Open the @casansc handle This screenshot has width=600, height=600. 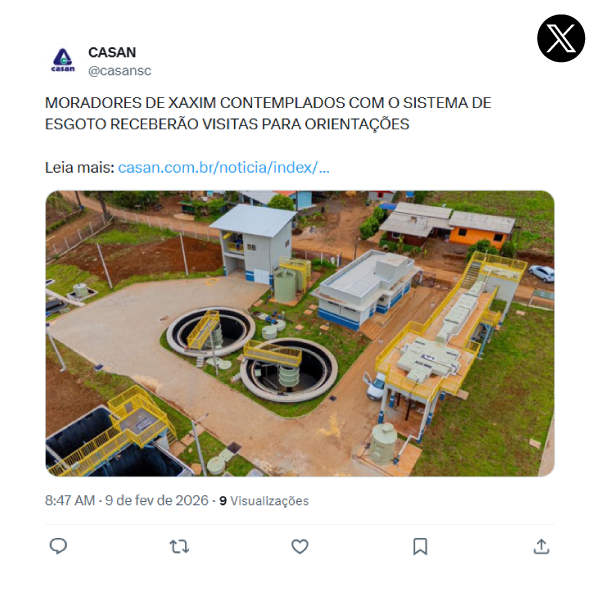point(120,71)
